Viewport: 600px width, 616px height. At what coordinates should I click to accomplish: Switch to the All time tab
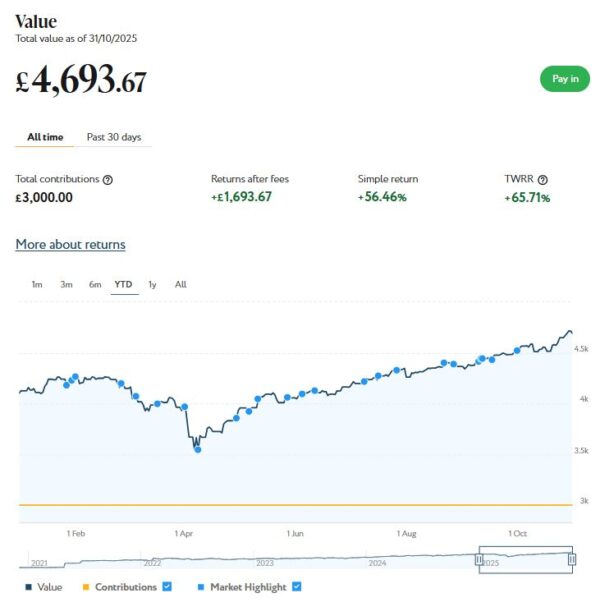pos(45,136)
